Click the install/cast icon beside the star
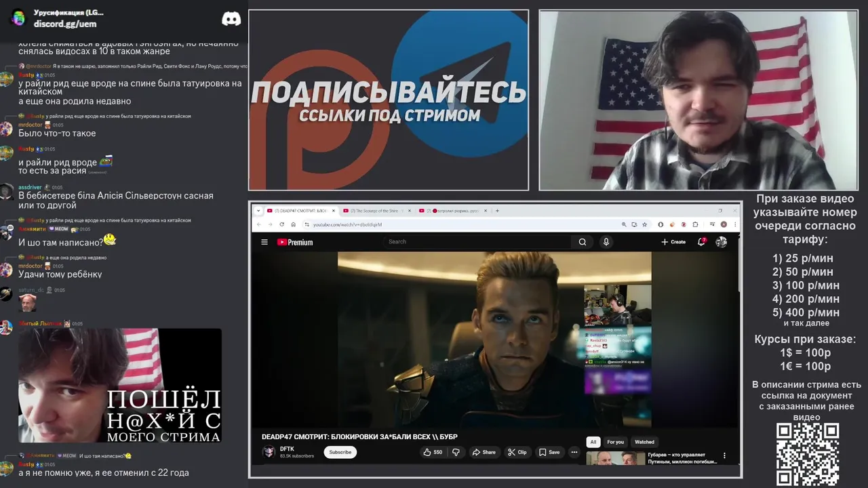The height and width of the screenshot is (488, 868). click(634, 224)
